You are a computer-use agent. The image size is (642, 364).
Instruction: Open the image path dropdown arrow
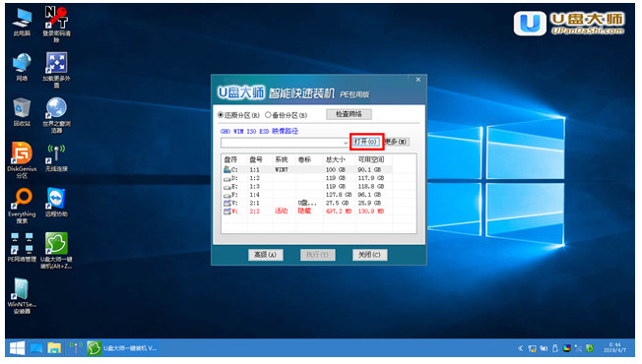pos(346,143)
